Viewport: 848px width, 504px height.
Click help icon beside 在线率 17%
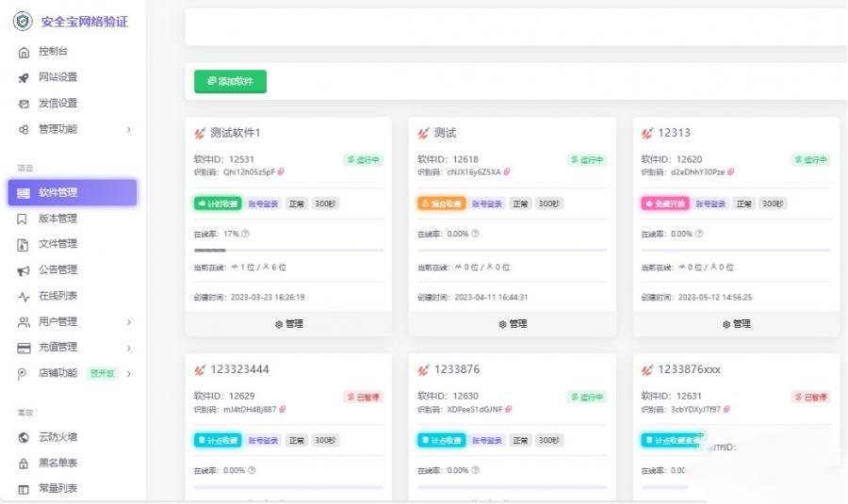(246, 234)
